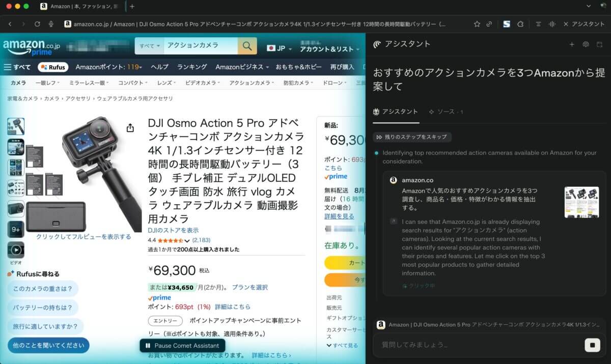Open a new browser tab with plus
This screenshot has height=364, width=611.
point(132,6)
